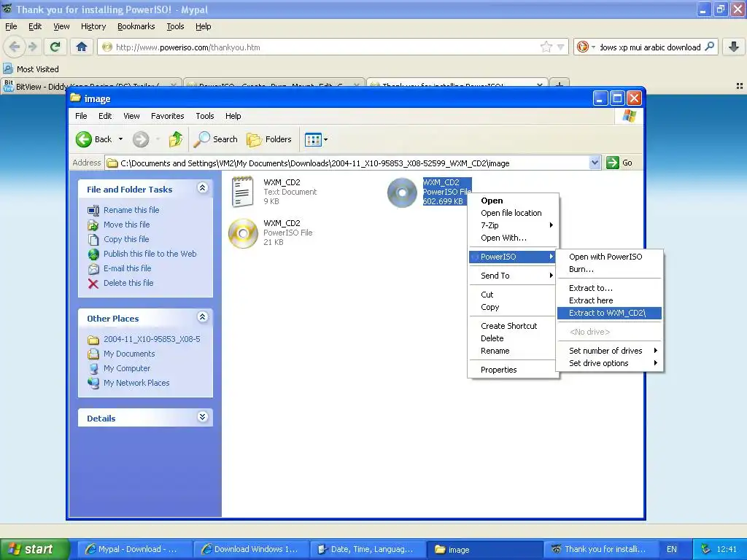
Task: Expand Set number of drives submenu
Action: point(609,351)
